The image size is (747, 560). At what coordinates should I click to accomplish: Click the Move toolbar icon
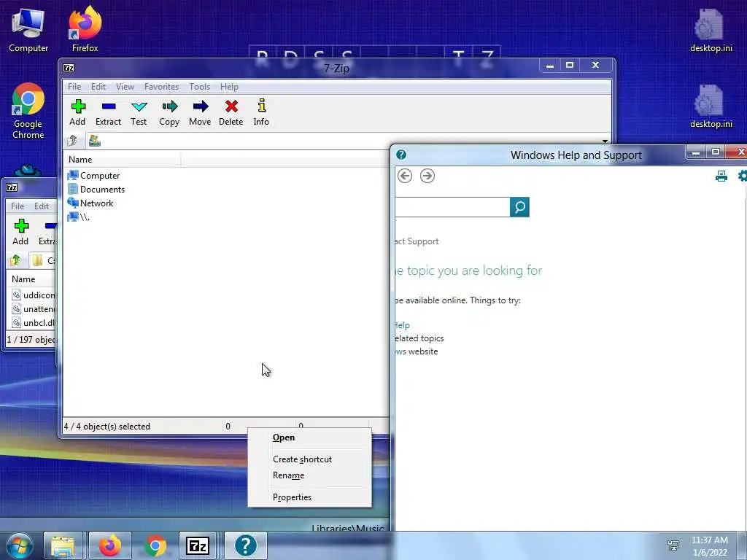click(x=200, y=112)
